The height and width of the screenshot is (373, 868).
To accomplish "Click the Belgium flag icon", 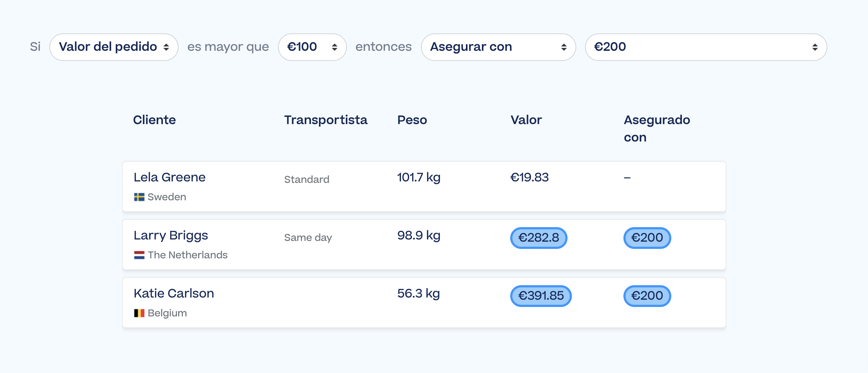I will (x=139, y=313).
